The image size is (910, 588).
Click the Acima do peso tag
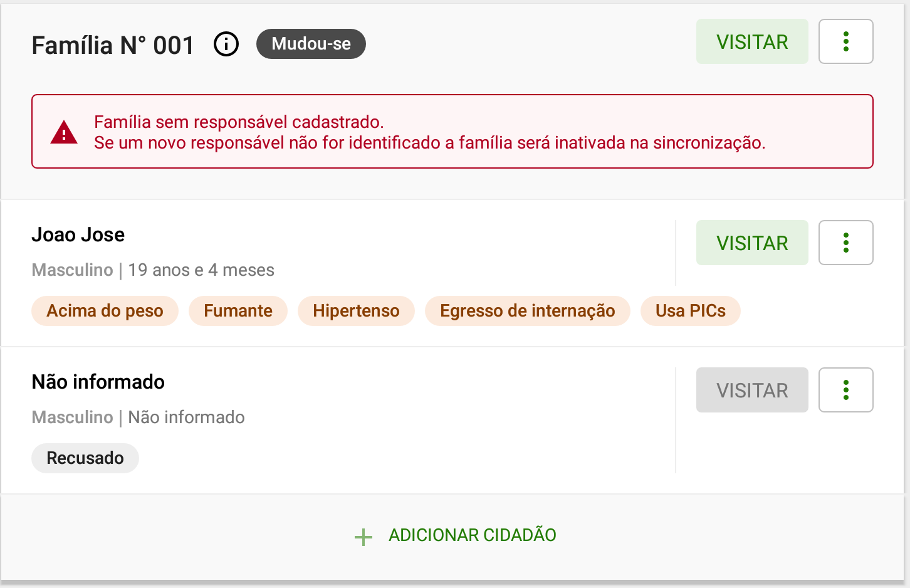[105, 311]
